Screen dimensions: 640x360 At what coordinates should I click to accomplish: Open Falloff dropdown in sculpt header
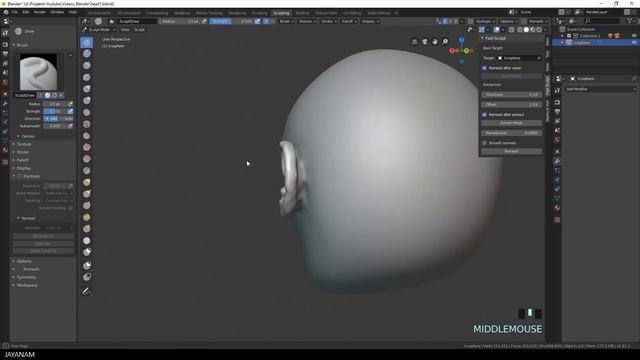[x=349, y=21]
